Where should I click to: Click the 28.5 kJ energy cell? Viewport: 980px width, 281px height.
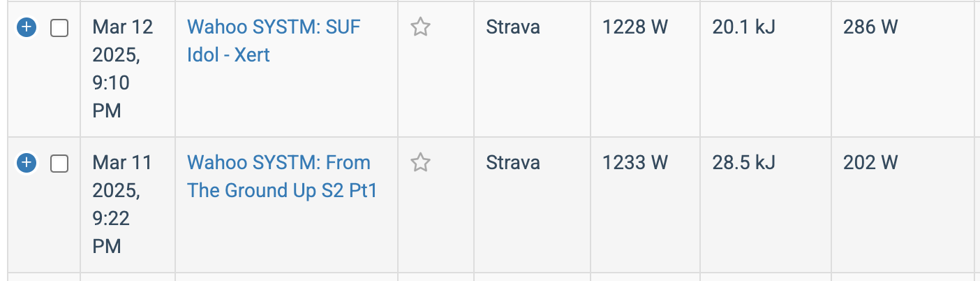click(x=745, y=163)
